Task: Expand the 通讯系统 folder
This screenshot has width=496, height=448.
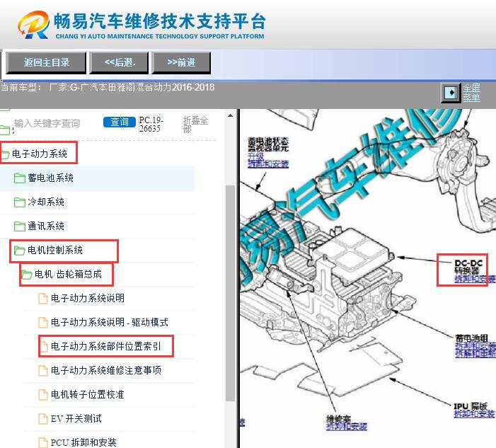Action: [x=46, y=226]
